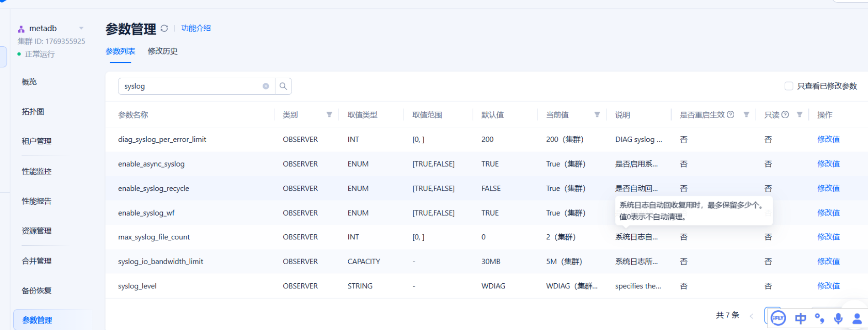Click the 取值范围 column header
The height and width of the screenshot is (330, 868).
(427, 115)
